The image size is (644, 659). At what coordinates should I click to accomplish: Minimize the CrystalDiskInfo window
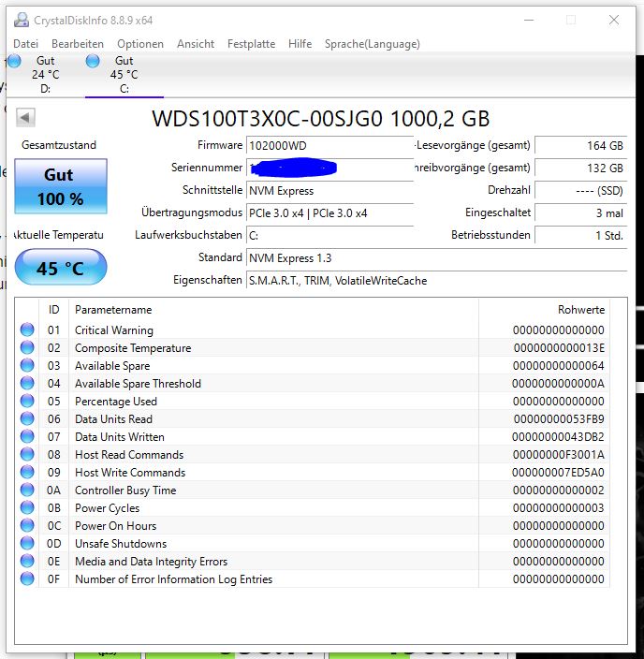click(x=529, y=20)
